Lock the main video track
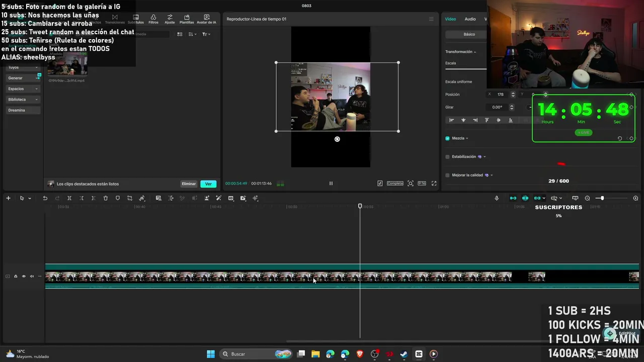This screenshot has height=362, width=644. click(x=16, y=276)
